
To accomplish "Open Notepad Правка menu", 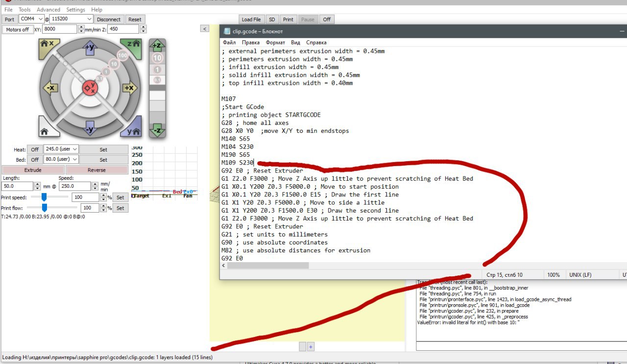I will pyautogui.click(x=251, y=43).
